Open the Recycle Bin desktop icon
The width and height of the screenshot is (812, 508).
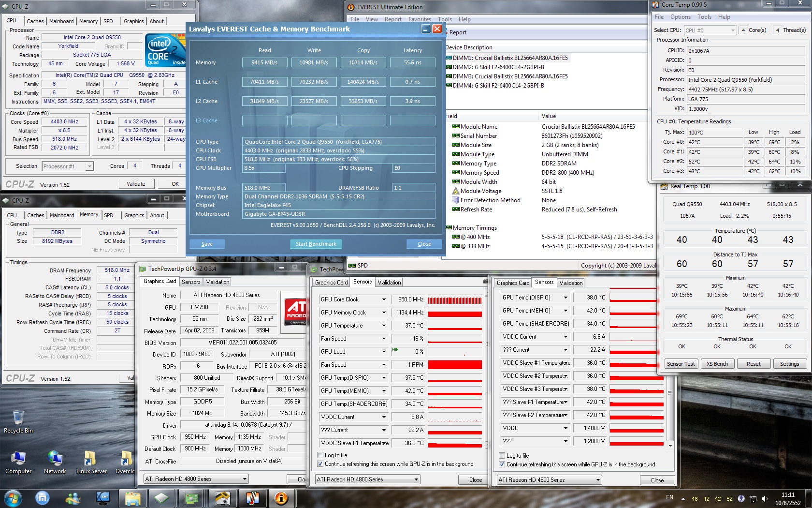coord(18,421)
